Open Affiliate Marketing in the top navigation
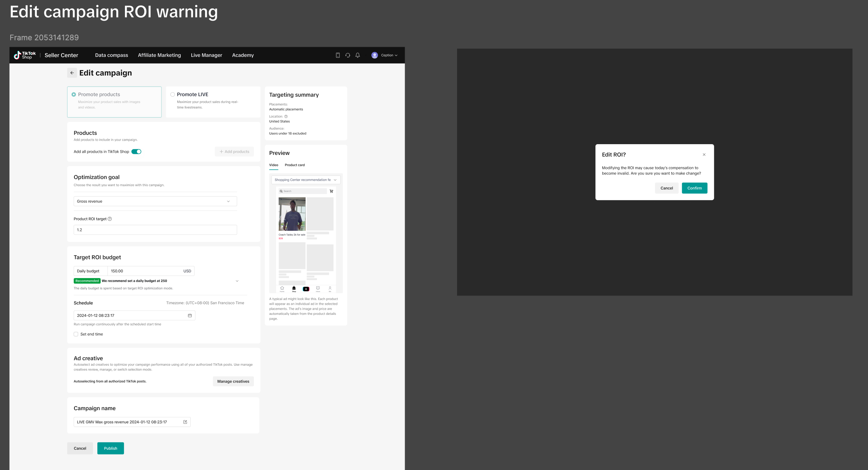Viewport: 868px width, 470px height. (x=159, y=55)
